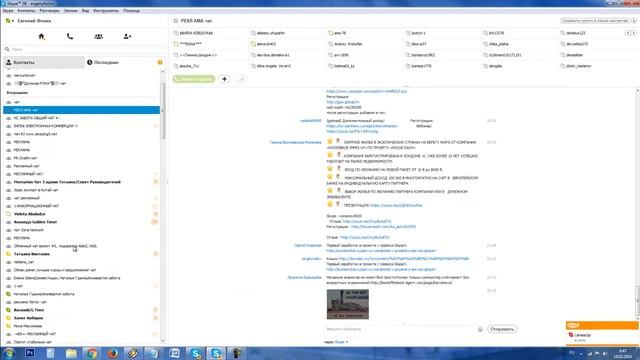Image resolution: width=640 pixels, height=360 pixels.
Task: Open Монсолон Чат 3 админ Татьяна conversation
Action: coord(82,182)
